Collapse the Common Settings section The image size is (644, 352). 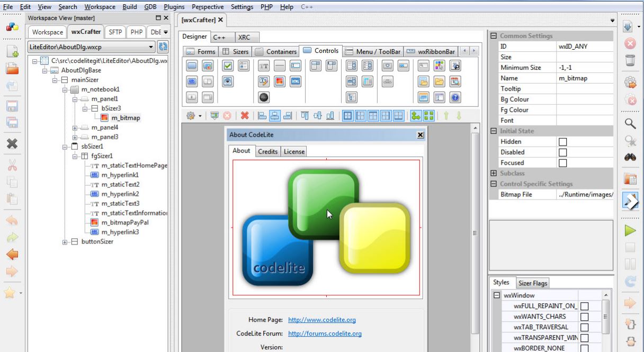[494, 36]
